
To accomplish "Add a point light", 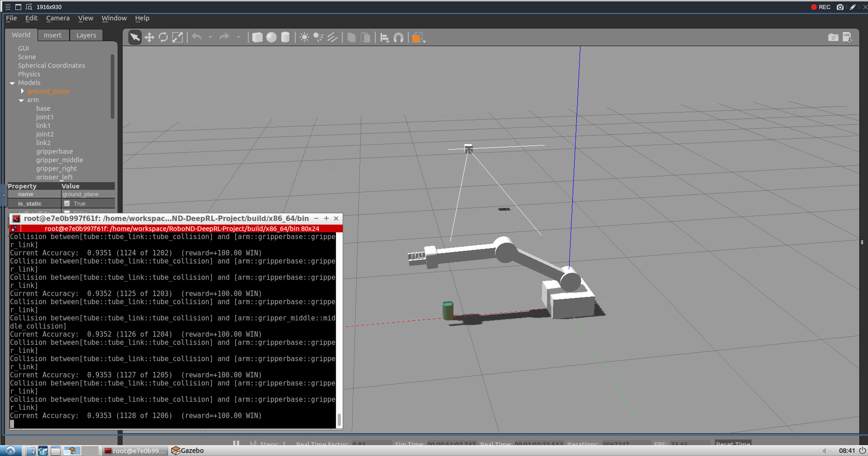I will pos(304,38).
